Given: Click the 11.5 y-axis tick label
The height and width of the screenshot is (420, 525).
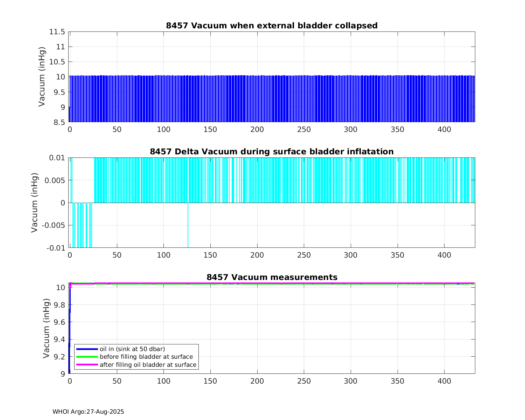Looking at the screenshot, I should click(57, 32).
